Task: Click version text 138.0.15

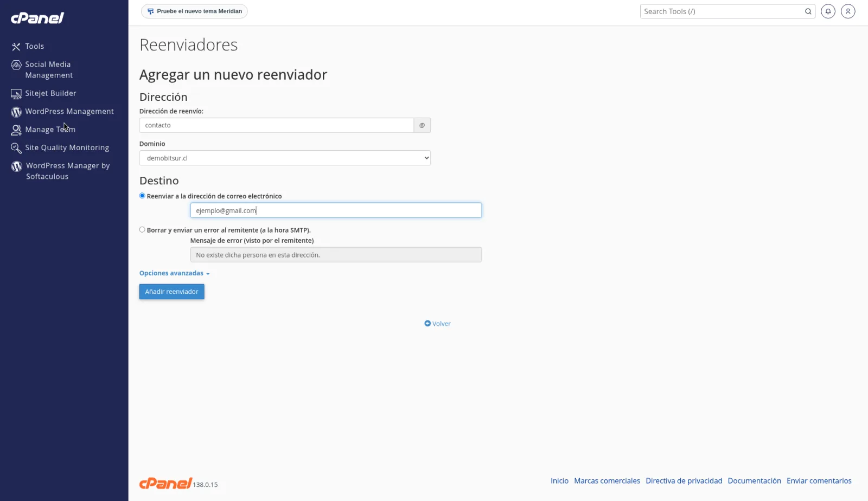Action: 206,485
